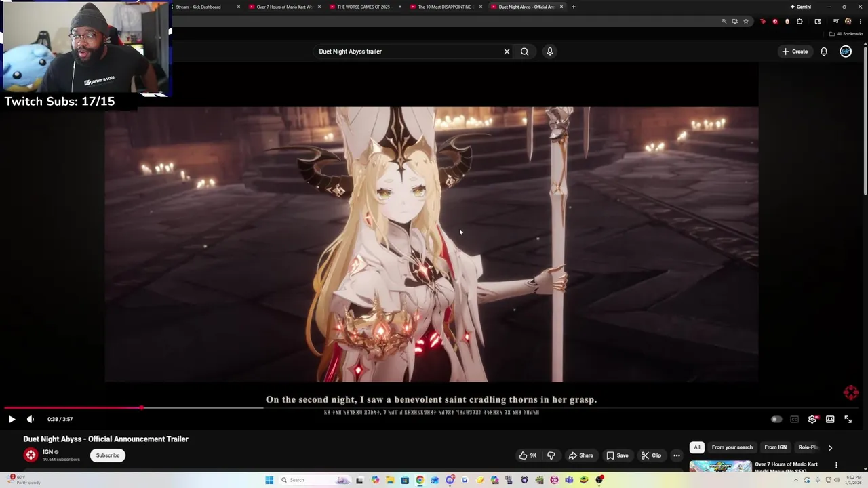The image size is (868, 488).
Task: Select the From your search chip
Action: pos(732,447)
